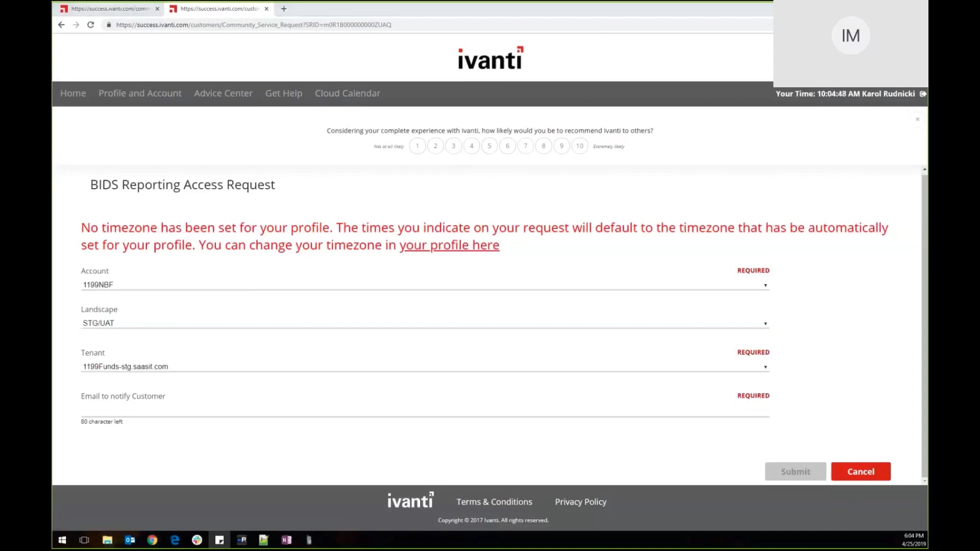This screenshot has width=980, height=551.
Task: Click the browser forward arrow
Action: [x=76, y=24]
